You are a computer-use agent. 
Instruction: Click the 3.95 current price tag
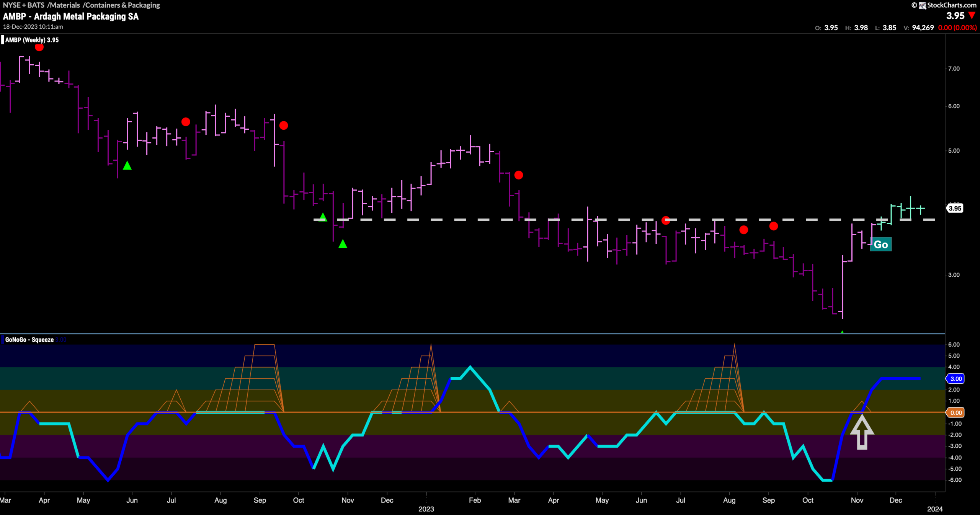tap(955, 209)
